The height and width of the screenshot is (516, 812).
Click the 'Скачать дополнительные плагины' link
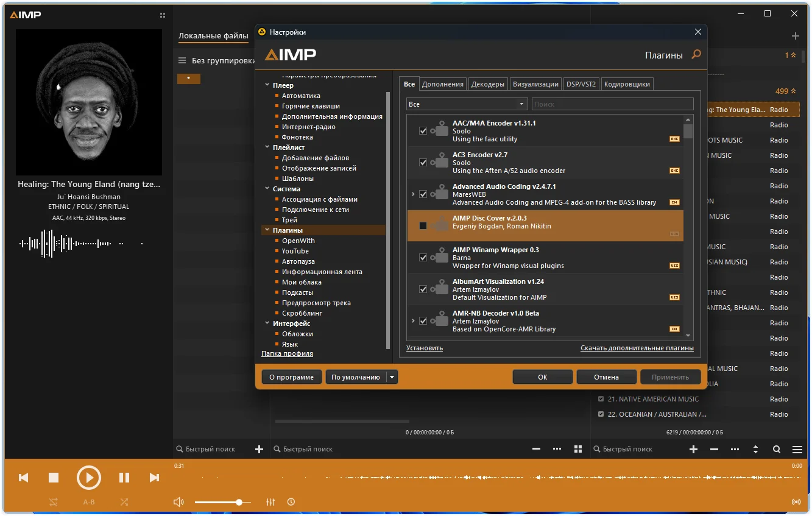click(637, 348)
